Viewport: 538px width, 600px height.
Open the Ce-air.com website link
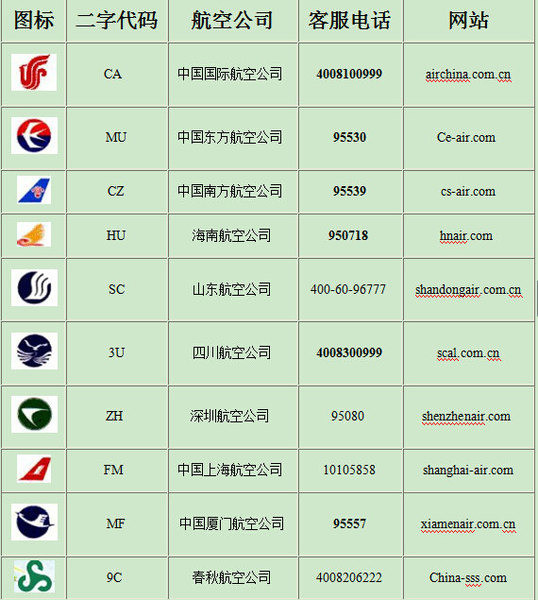point(466,137)
